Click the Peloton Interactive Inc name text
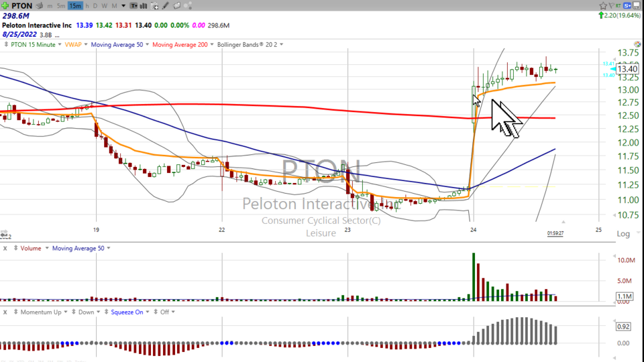644x362 pixels. tap(37, 25)
